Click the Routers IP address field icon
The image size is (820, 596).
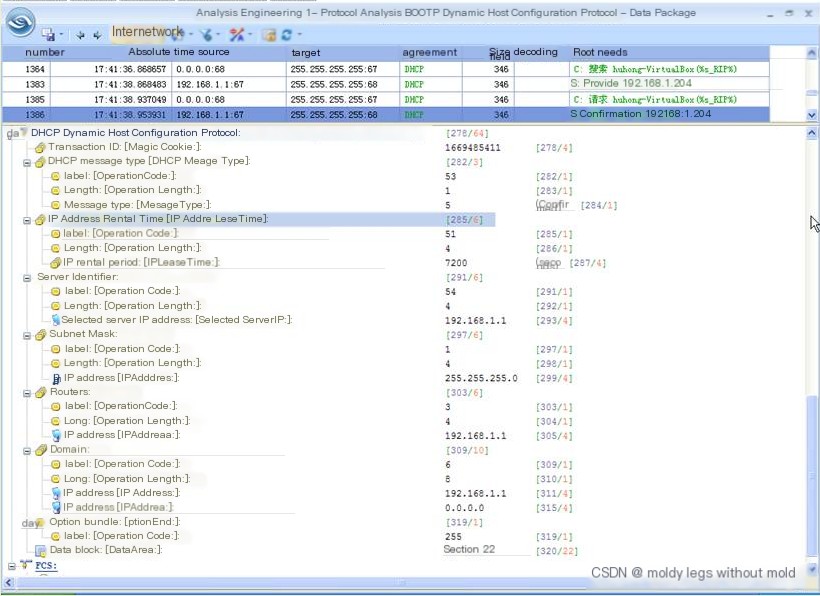pyautogui.click(x=56, y=435)
